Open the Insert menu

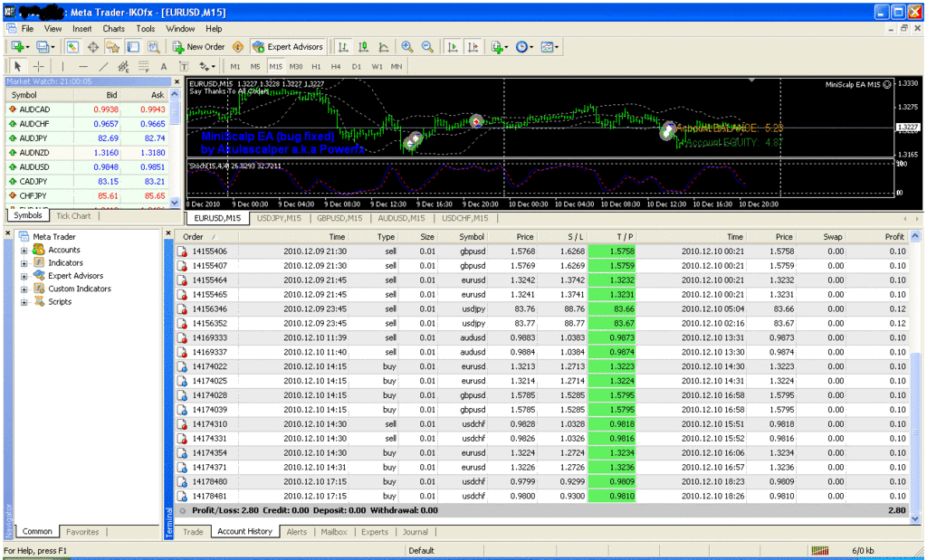click(x=81, y=28)
